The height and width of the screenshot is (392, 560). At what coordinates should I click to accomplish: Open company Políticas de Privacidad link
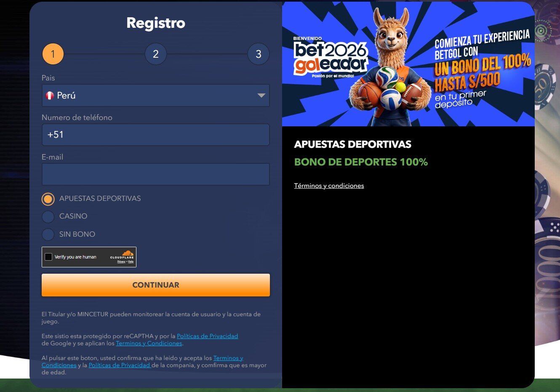[x=119, y=365]
